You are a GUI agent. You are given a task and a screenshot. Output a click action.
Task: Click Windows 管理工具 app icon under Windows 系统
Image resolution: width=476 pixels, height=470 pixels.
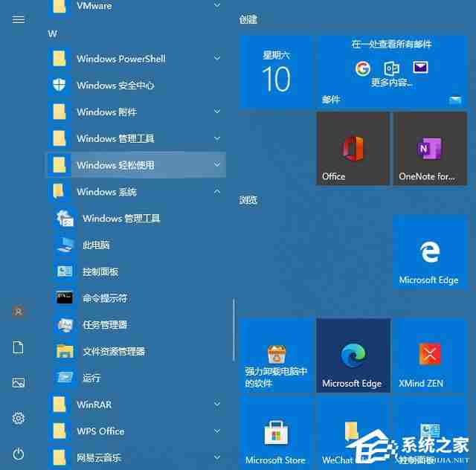(x=65, y=219)
